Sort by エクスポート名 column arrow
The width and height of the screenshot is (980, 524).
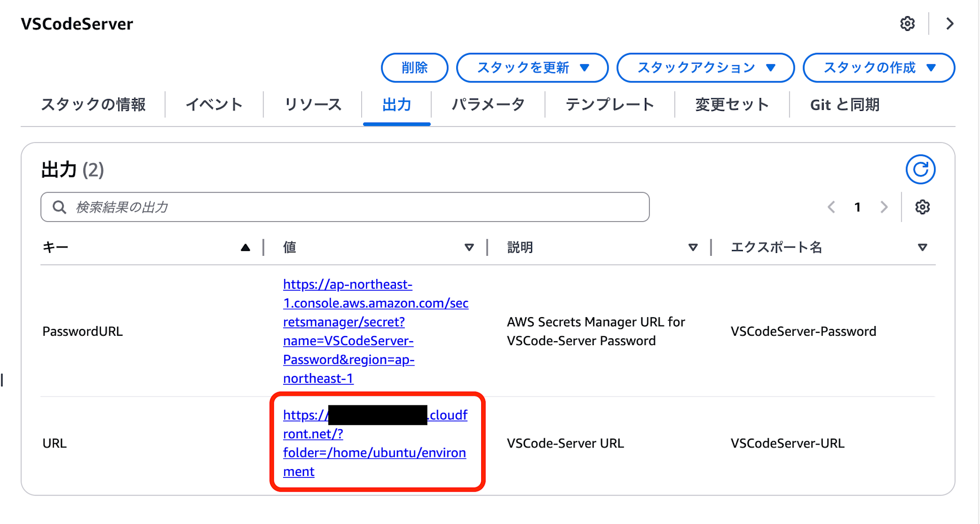tap(922, 248)
